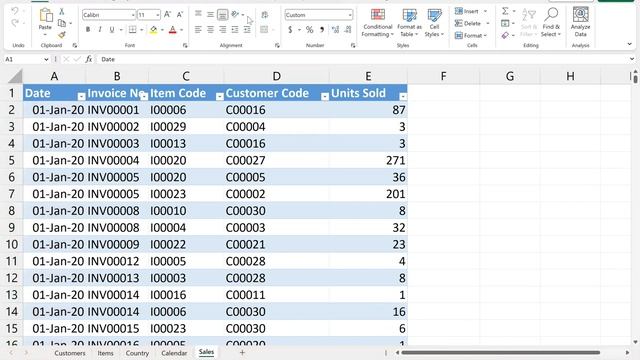Decrease font size with smaller A icon

click(180, 15)
